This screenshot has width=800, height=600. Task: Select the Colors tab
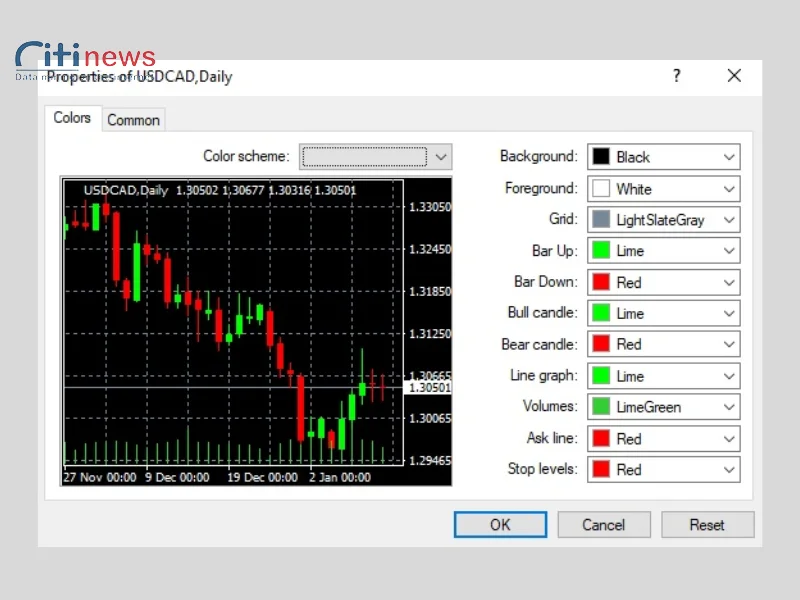coord(72,118)
